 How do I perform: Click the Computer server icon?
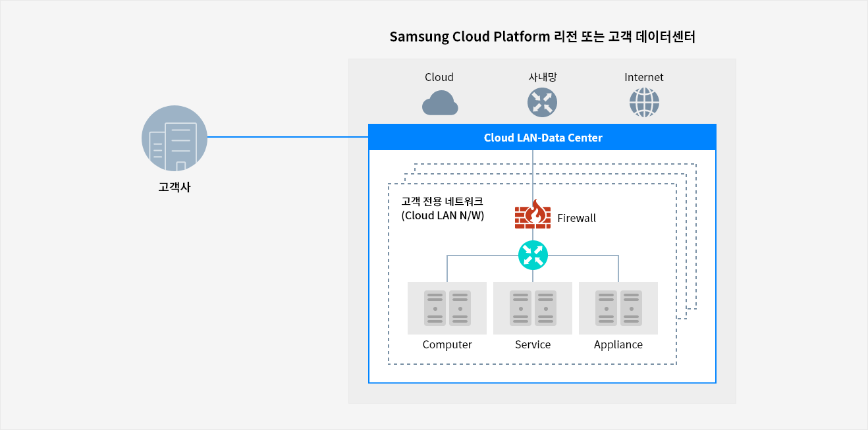coord(447,308)
